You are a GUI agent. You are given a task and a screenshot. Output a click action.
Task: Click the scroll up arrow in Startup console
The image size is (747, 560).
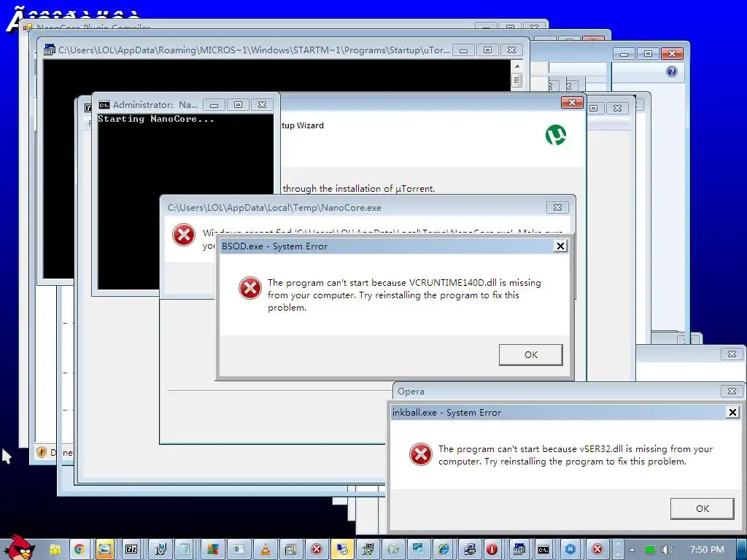pyautogui.click(x=517, y=66)
